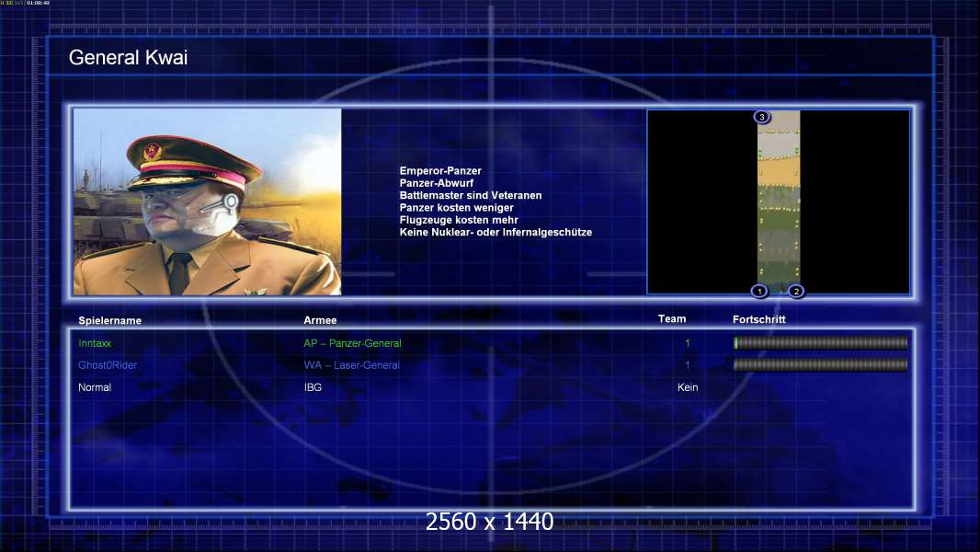Click 'Panzer-Abwurf' ability text
980x552 pixels.
pyautogui.click(x=437, y=183)
